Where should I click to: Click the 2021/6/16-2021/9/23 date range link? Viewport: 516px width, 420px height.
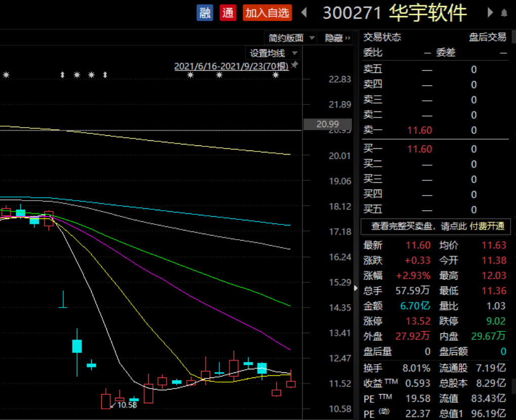tap(231, 66)
